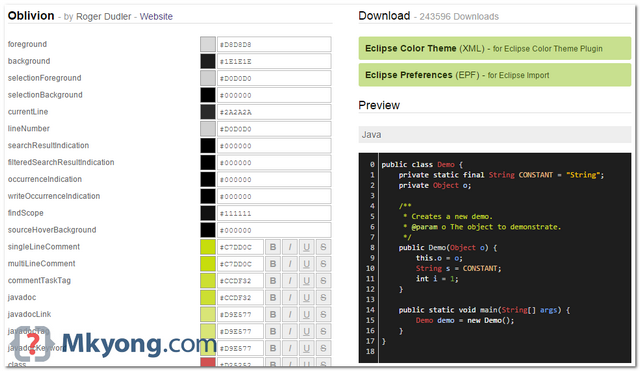Toggle italic for javadocLink row
The height and width of the screenshot is (371, 640).
click(290, 315)
